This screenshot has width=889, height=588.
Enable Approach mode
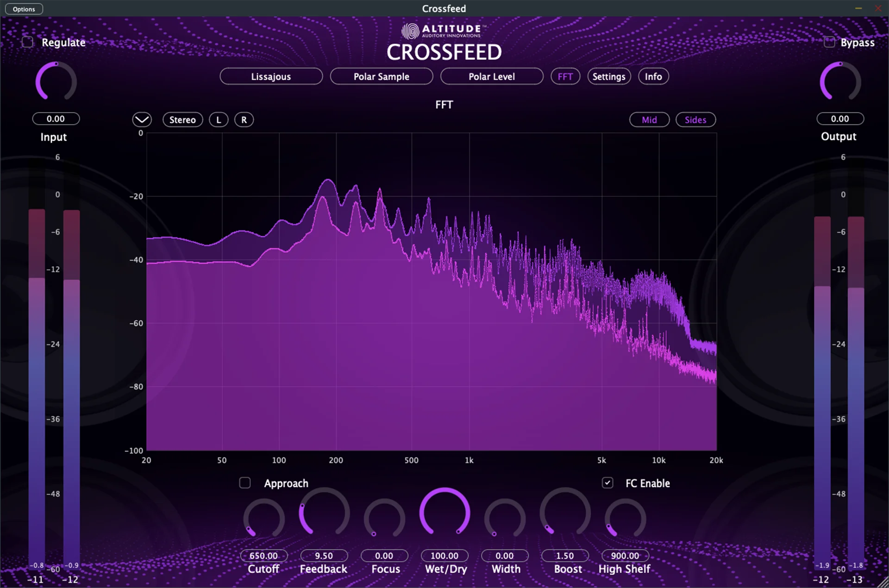click(x=245, y=483)
